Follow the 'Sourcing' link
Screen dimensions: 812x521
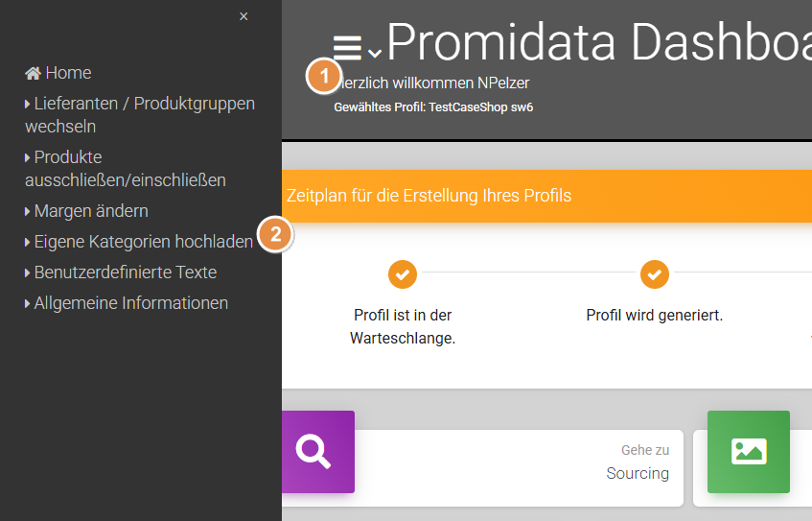coord(638,473)
